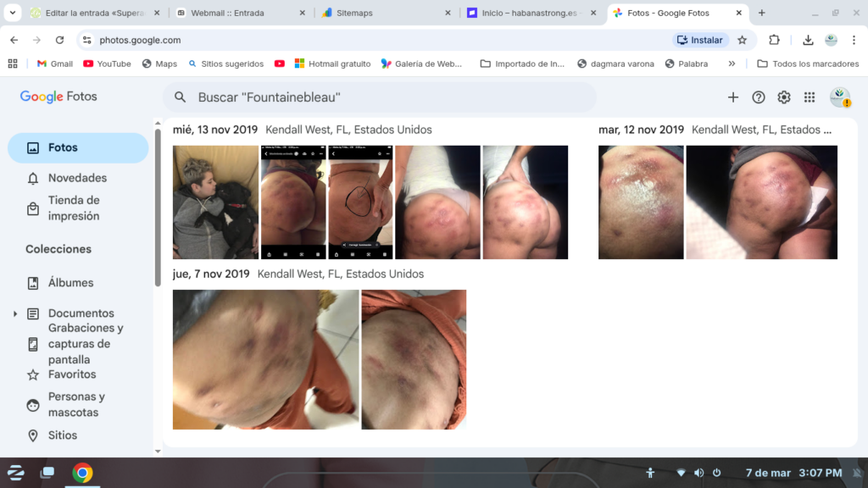Bookmark this page with the star icon
Viewport: 868px width, 488px height.
pyautogui.click(x=743, y=40)
